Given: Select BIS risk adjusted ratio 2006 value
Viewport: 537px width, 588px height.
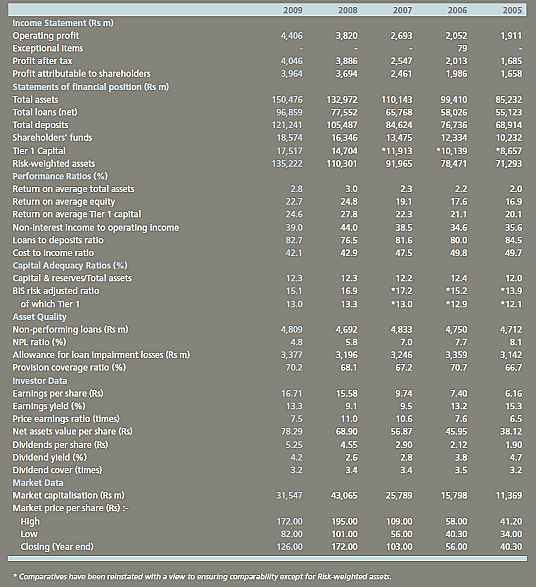Looking at the screenshot, I should click(456, 291).
